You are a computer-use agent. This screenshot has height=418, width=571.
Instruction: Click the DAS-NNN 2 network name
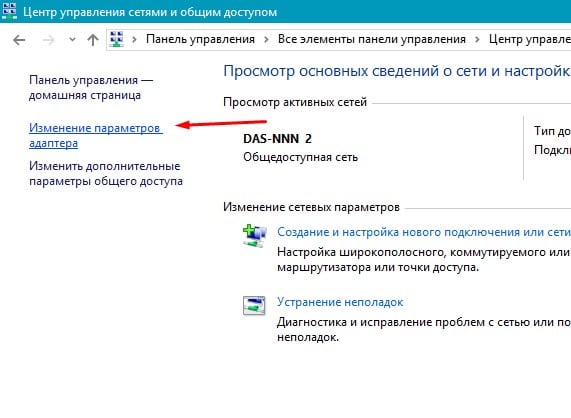(277, 139)
